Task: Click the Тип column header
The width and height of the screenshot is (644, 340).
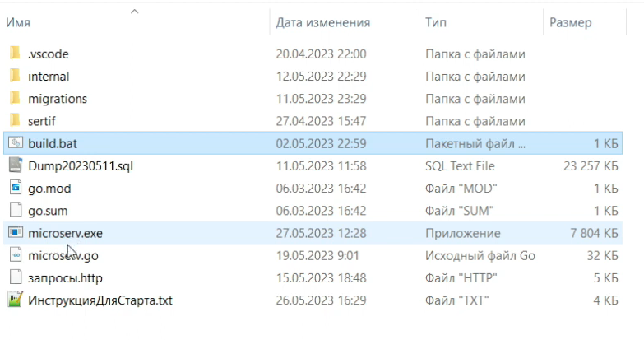Action: click(x=436, y=22)
